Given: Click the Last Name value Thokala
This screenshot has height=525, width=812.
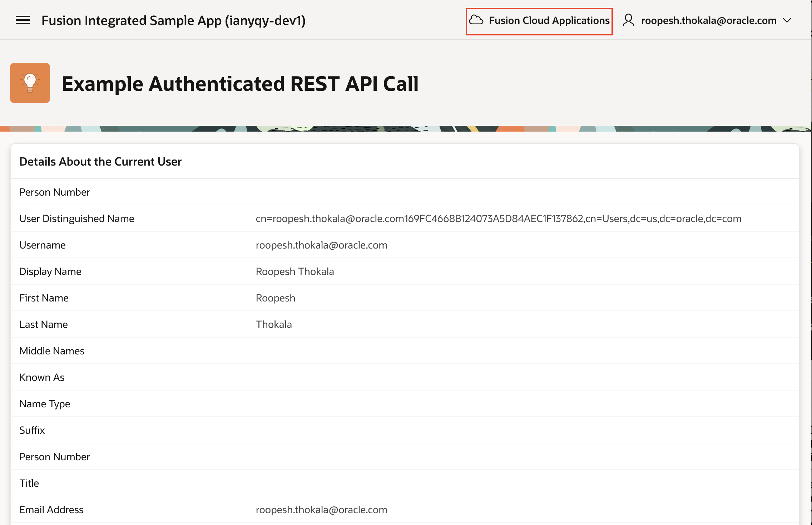Looking at the screenshot, I should (x=273, y=324).
